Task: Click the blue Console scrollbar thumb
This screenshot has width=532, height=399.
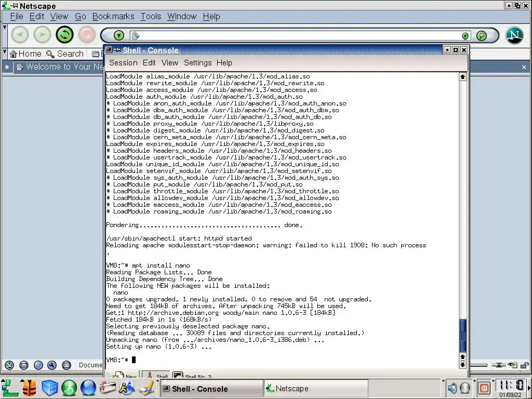Action: [x=462, y=336]
